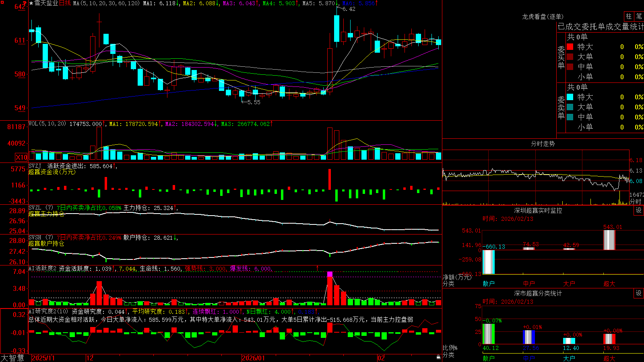The width and height of the screenshot is (644, 362).
Task: Click the 超赢散户持仓 label
Action: (x=46, y=243)
